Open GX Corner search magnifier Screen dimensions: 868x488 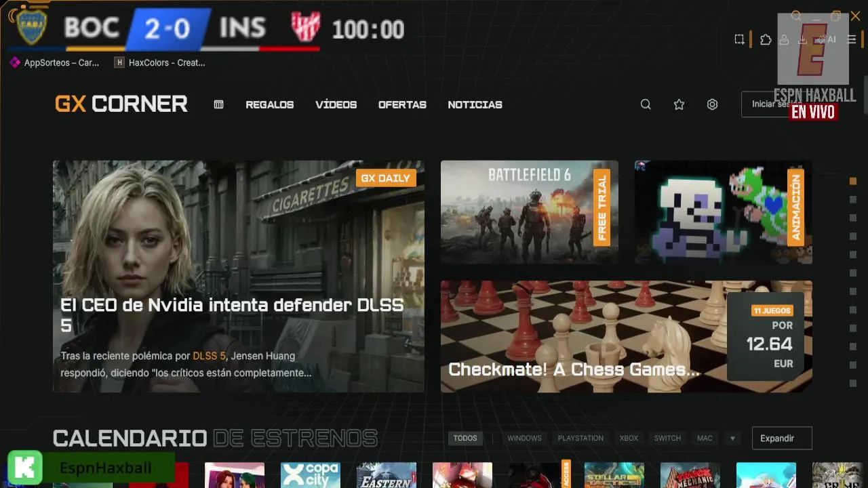click(646, 104)
